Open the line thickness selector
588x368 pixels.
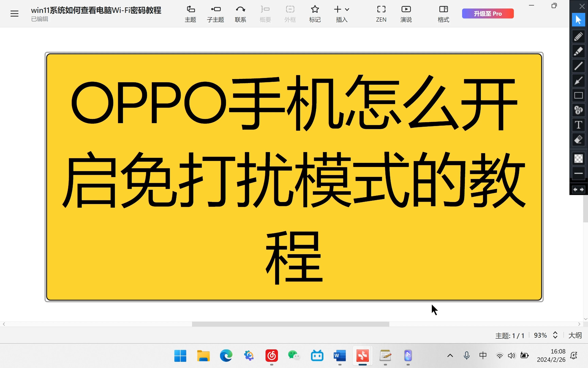pyautogui.click(x=578, y=173)
